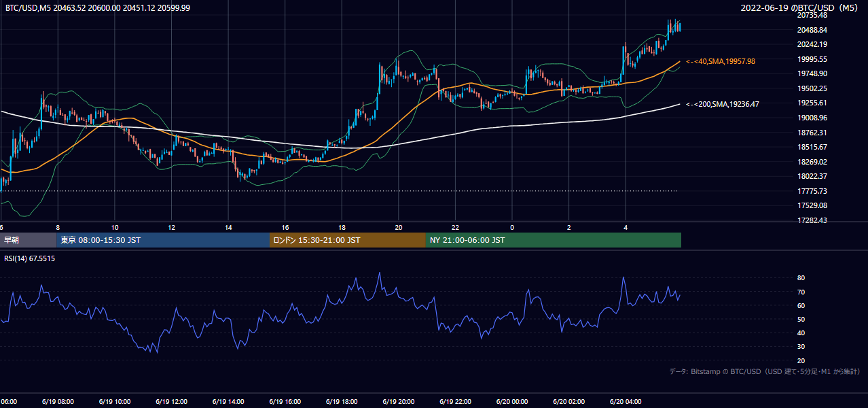Click the hour label 18 under the price chart
868x408 pixels.
[342, 228]
